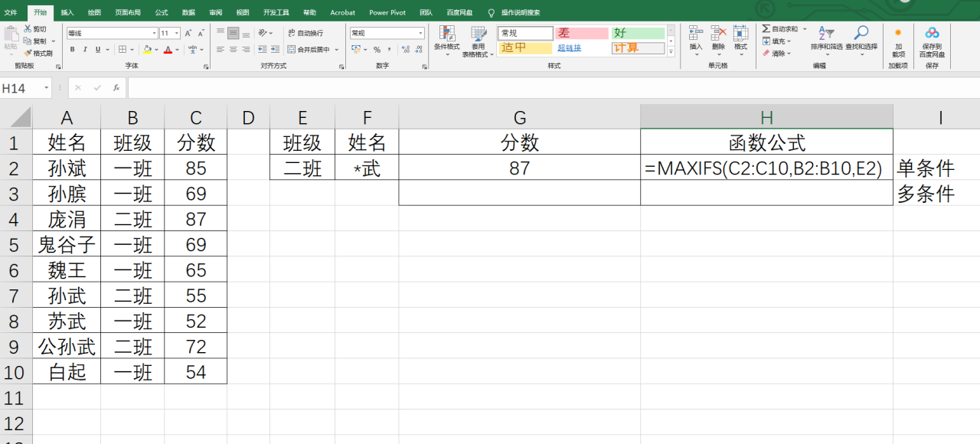Apply the Good (好) green style swatch

tap(639, 34)
